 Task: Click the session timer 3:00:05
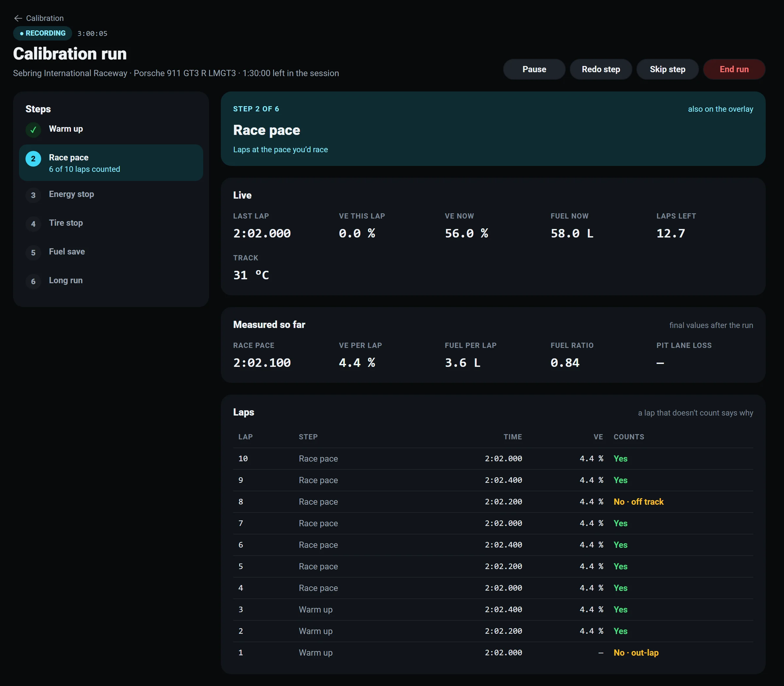[x=92, y=34]
